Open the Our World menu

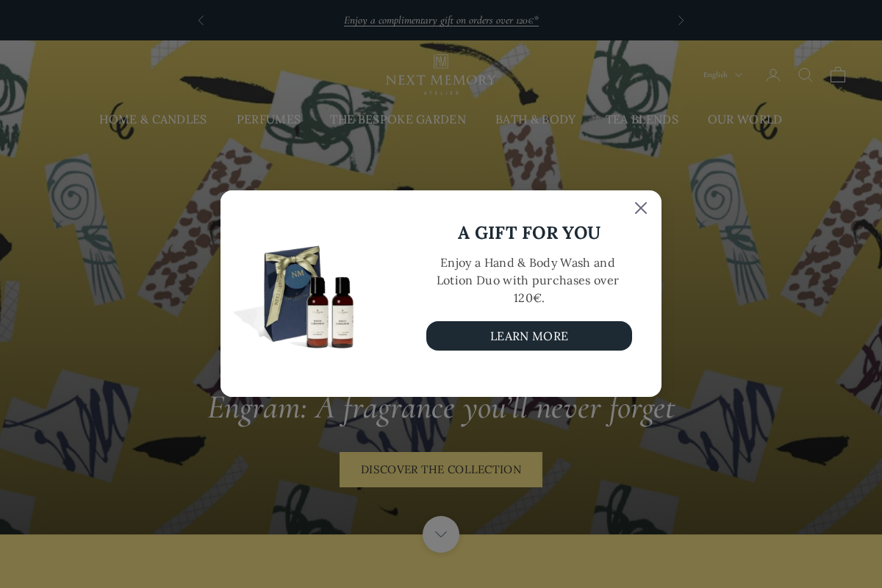[x=745, y=119]
